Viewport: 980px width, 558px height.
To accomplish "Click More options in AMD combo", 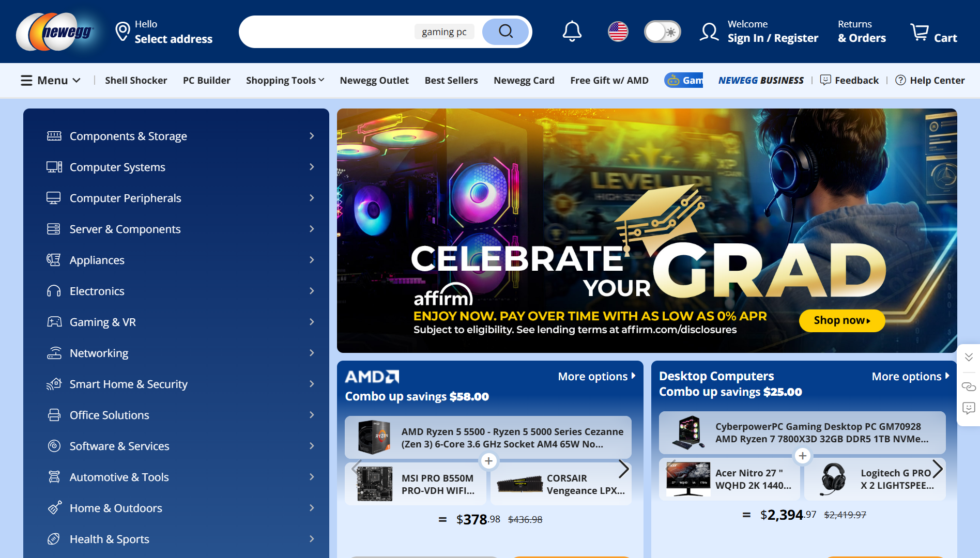I will coord(597,377).
